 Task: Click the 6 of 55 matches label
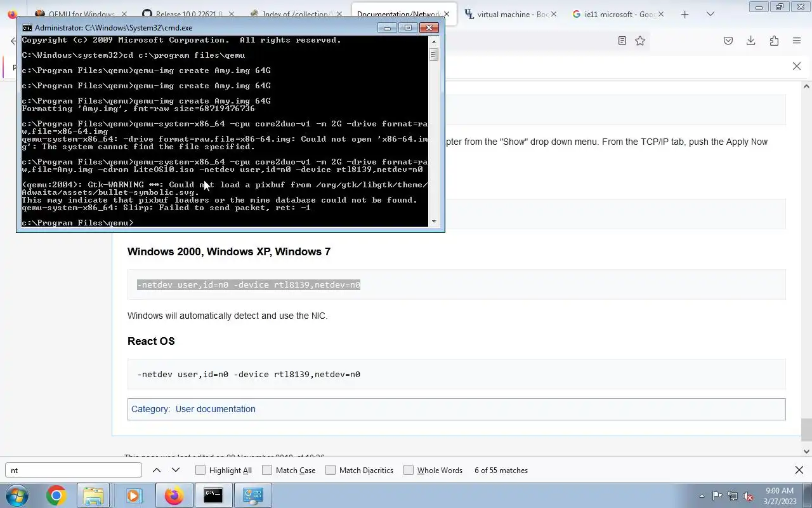(501, 471)
